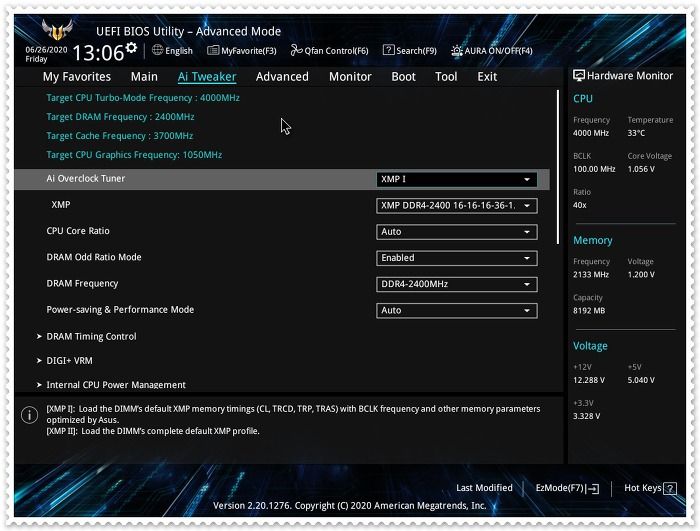Open the XMP profile dropdown

click(457, 205)
